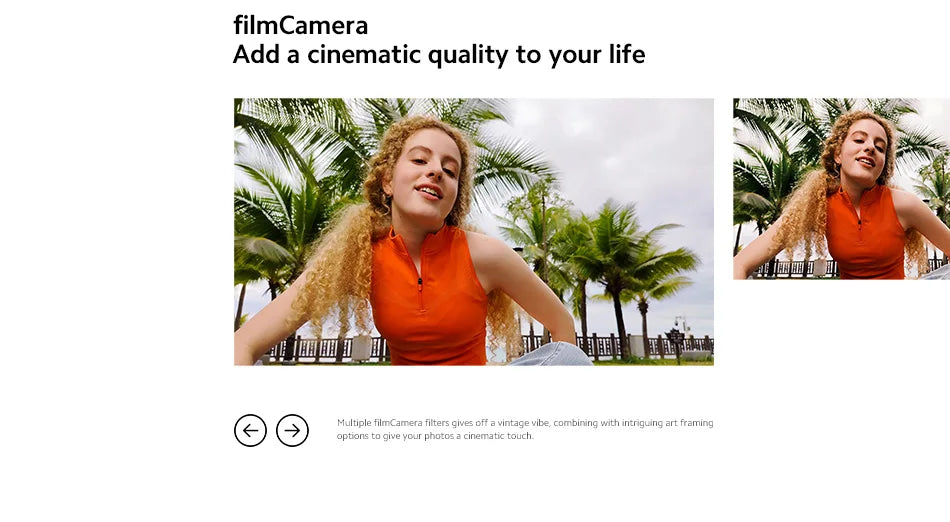Click the "cinematic touch" text in description
The height and width of the screenshot is (522, 950).
click(x=498, y=436)
